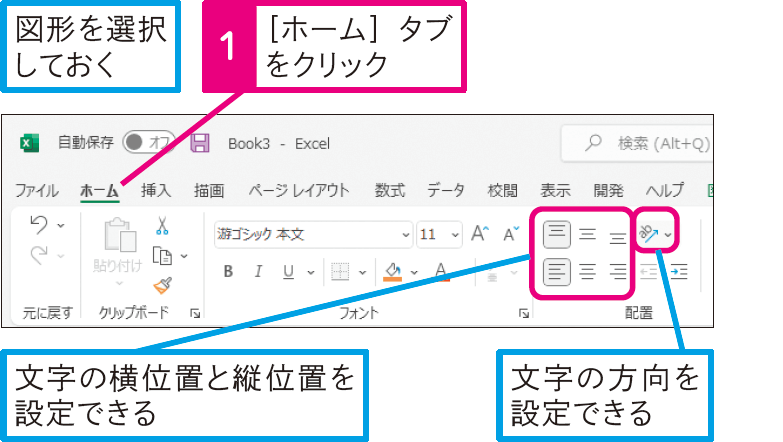Select Center horizontal align icon

point(587,272)
